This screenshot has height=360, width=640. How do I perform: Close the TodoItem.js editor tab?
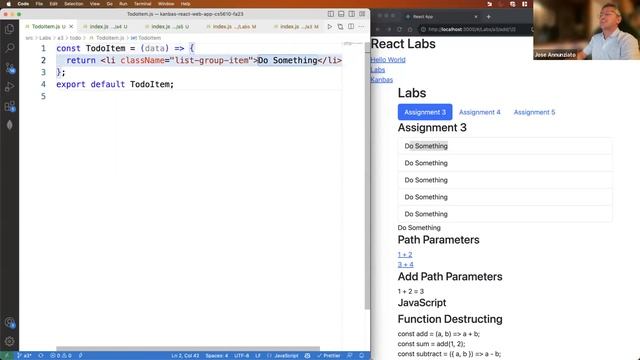tap(71, 27)
